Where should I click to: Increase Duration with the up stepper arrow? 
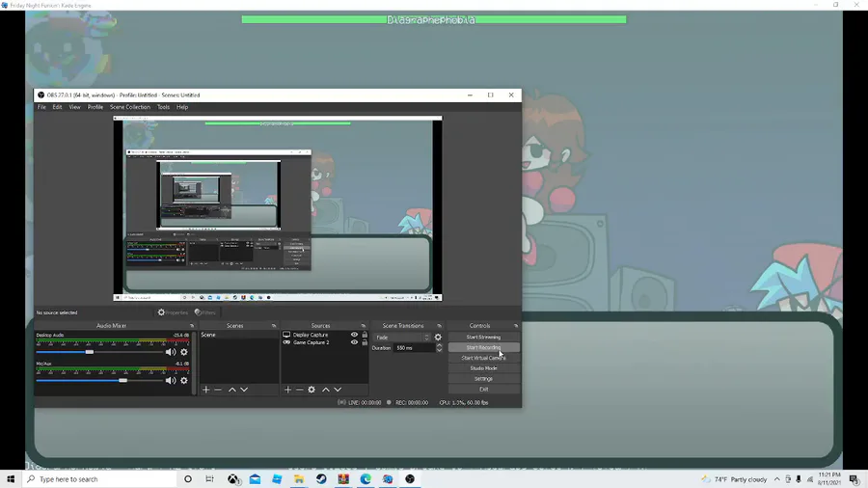(x=439, y=346)
